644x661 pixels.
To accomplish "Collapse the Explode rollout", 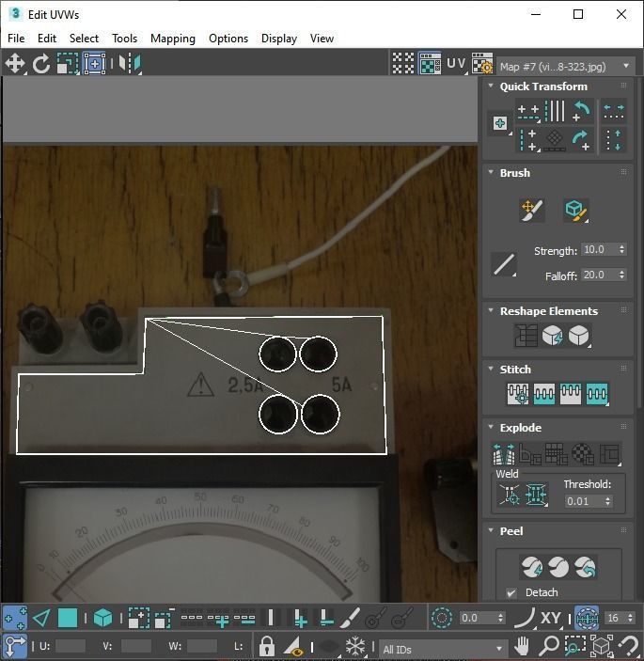I will [491, 427].
